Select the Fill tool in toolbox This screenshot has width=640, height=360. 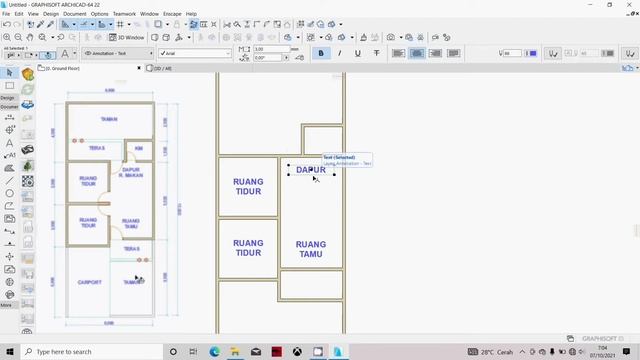coord(9,168)
